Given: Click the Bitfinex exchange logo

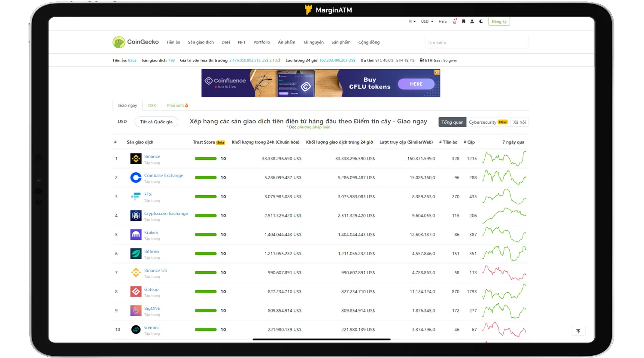Looking at the screenshot, I should [136, 254].
